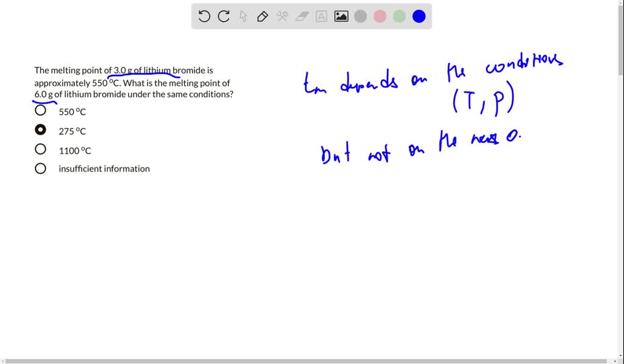Screen dimensions: 624x364
Task: Select the text box tool
Action: [321, 16]
